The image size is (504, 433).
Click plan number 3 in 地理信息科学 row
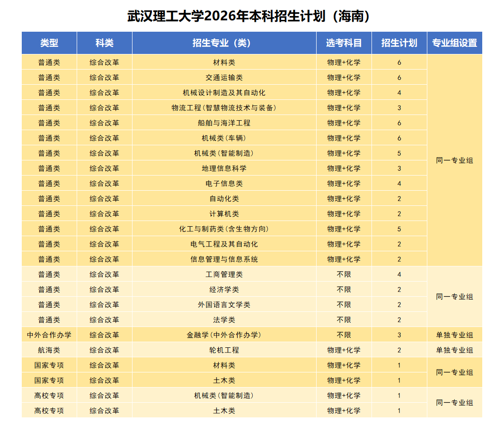tap(399, 168)
